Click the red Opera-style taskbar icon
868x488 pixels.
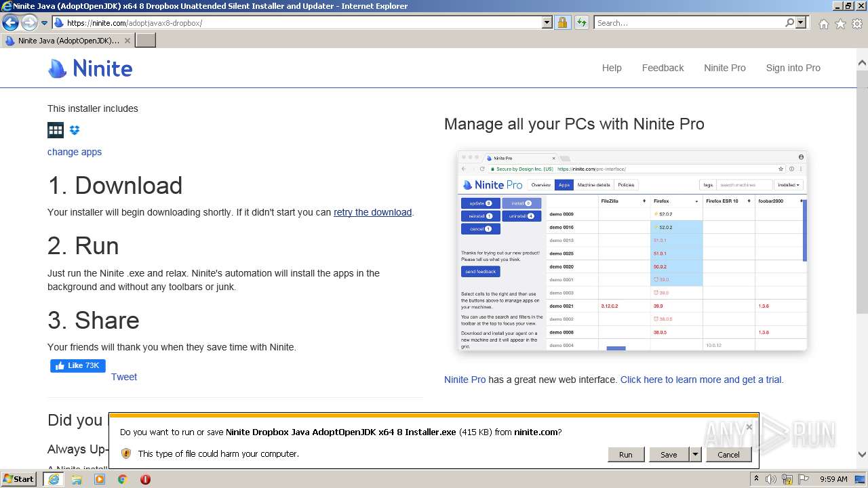pyautogui.click(x=145, y=479)
